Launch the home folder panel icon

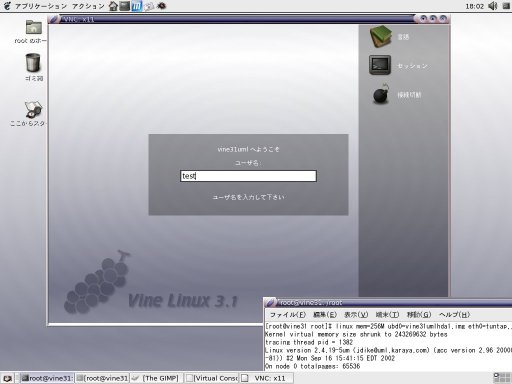tap(114, 6)
